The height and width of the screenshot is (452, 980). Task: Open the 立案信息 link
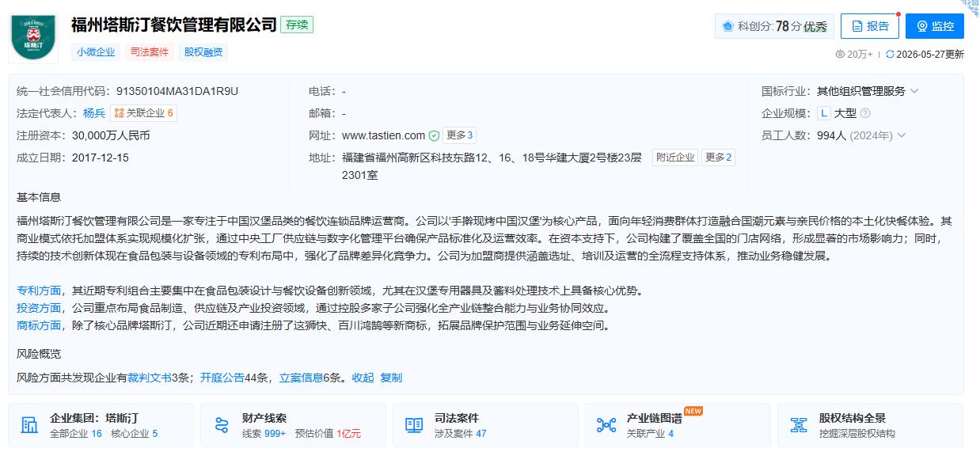[302, 378]
